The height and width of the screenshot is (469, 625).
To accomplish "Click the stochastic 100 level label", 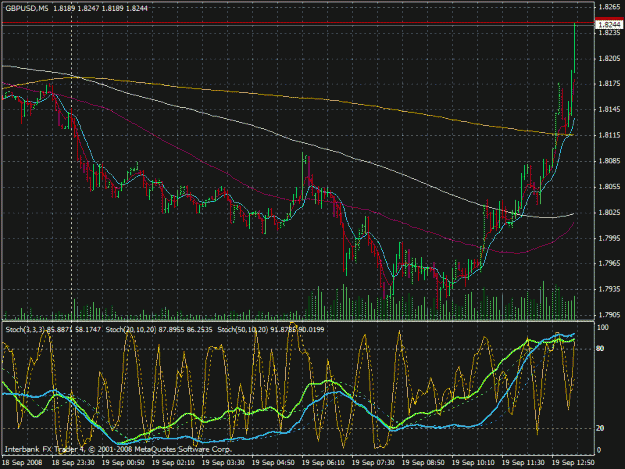I will pyautogui.click(x=603, y=327).
